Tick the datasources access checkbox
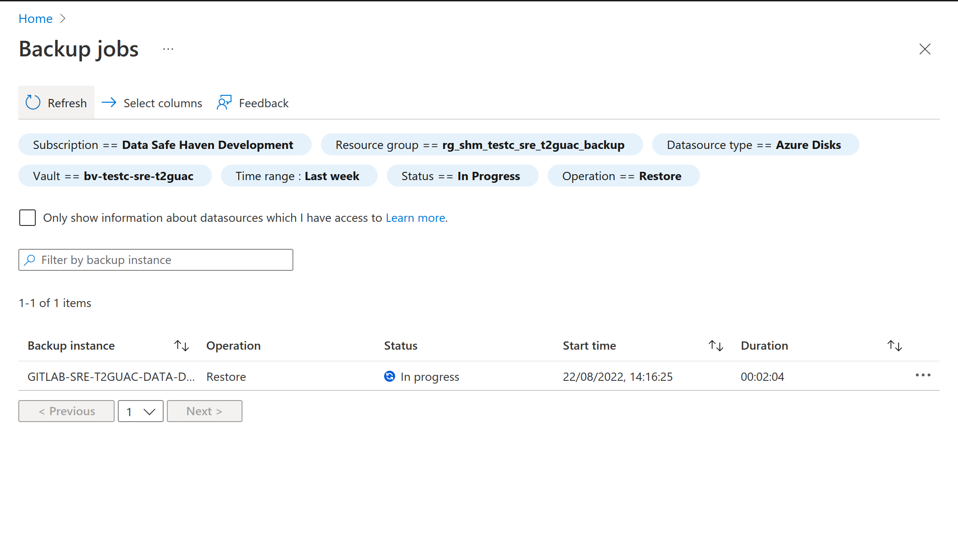The height and width of the screenshot is (560, 958). [x=28, y=218]
